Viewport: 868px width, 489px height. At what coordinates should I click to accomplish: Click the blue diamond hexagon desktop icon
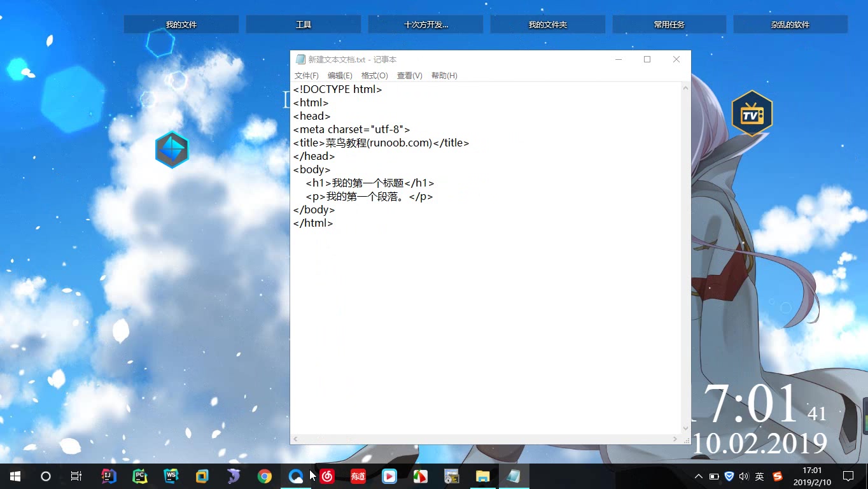pyautogui.click(x=172, y=150)
